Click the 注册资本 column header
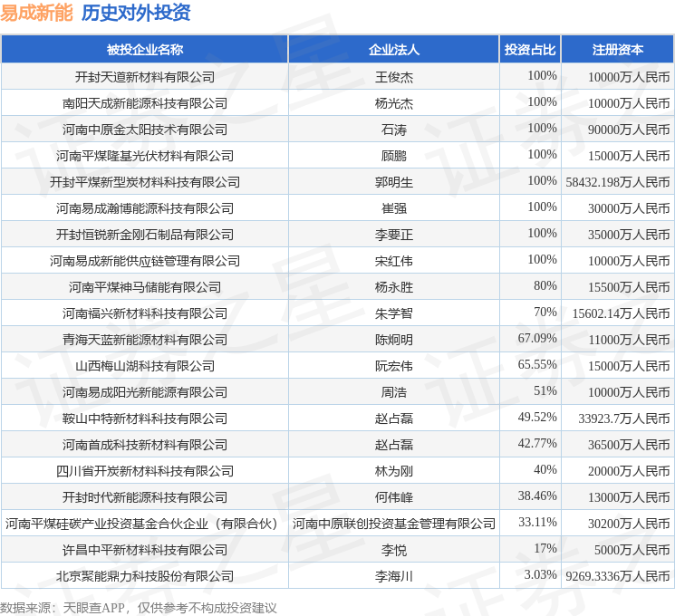Image resolution: width=675 pixels, height=616 pixels. (618, 50)
